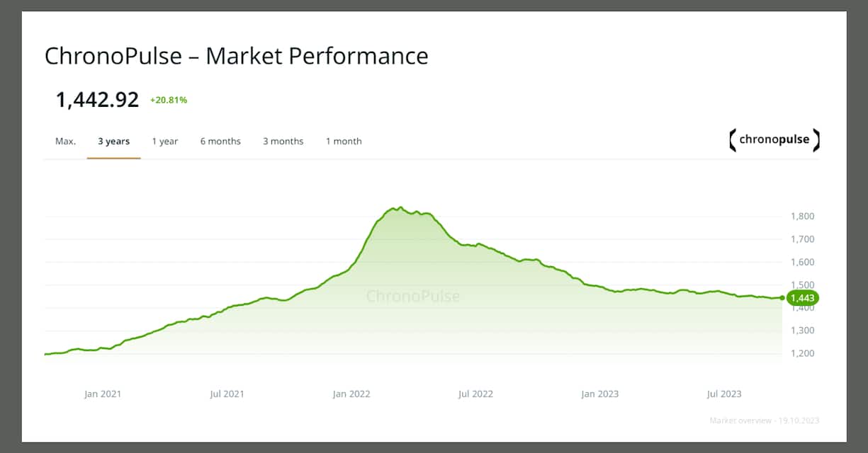
Task: Click the 1,800 y-axis value label
Action: pos(802,217)
